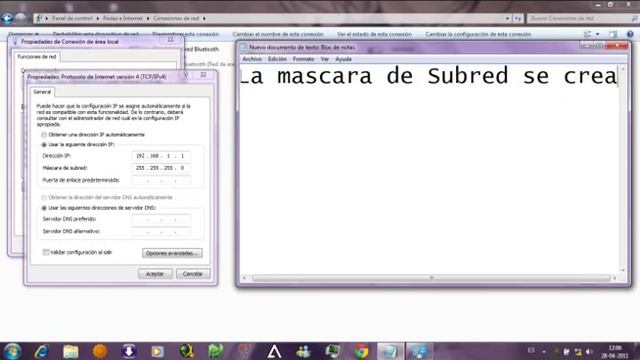Open the download arrow app in taskbar

point(129,351)
